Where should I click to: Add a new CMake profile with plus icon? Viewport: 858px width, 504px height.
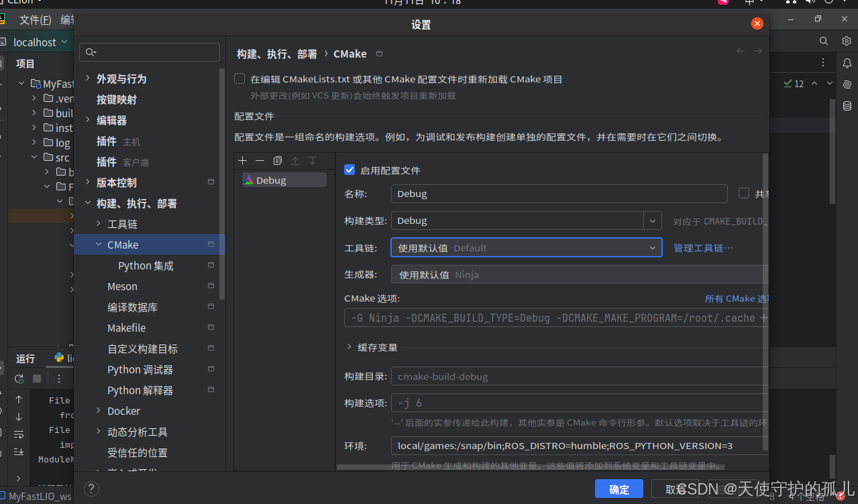tap(243, 161)
